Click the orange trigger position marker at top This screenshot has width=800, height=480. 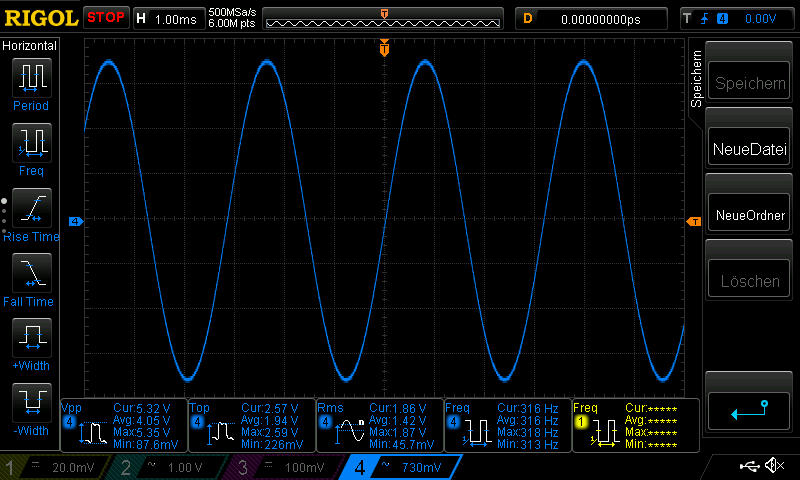(384, 47)
